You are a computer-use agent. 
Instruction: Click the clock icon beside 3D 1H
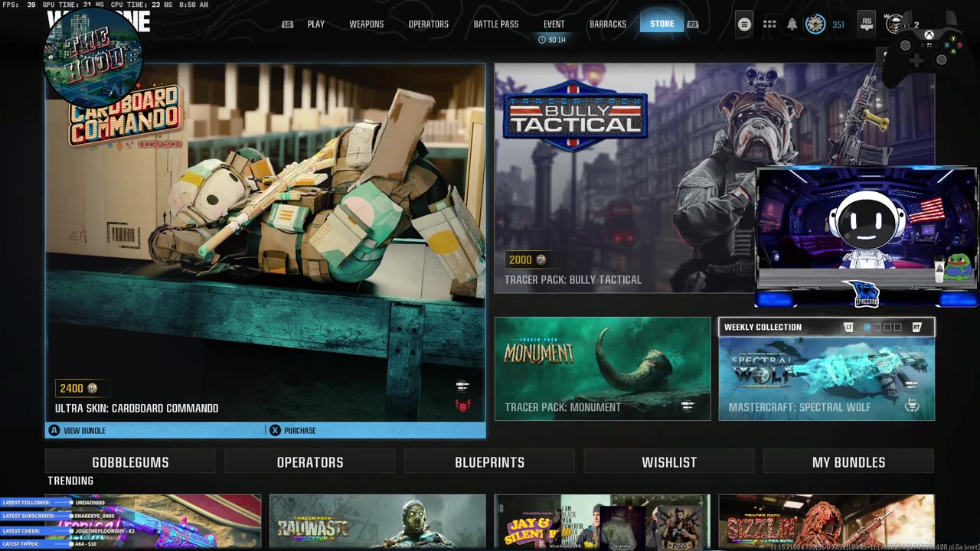[x=542, y=39]
